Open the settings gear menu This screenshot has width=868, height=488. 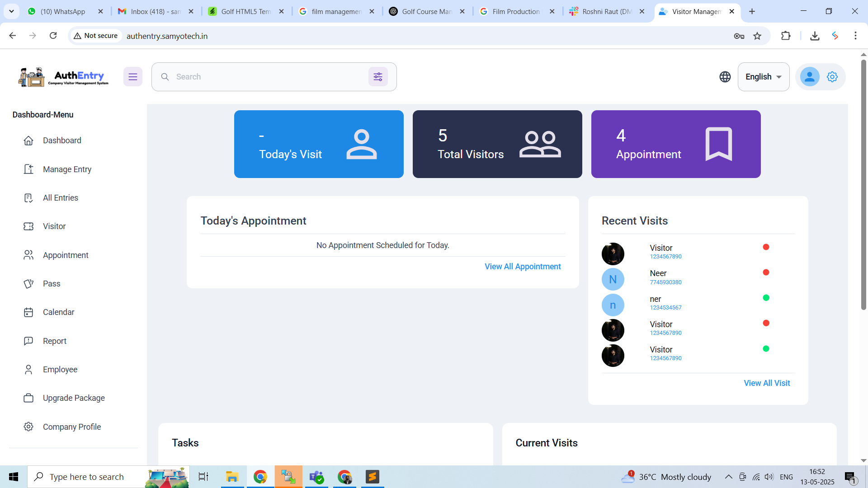832,76
